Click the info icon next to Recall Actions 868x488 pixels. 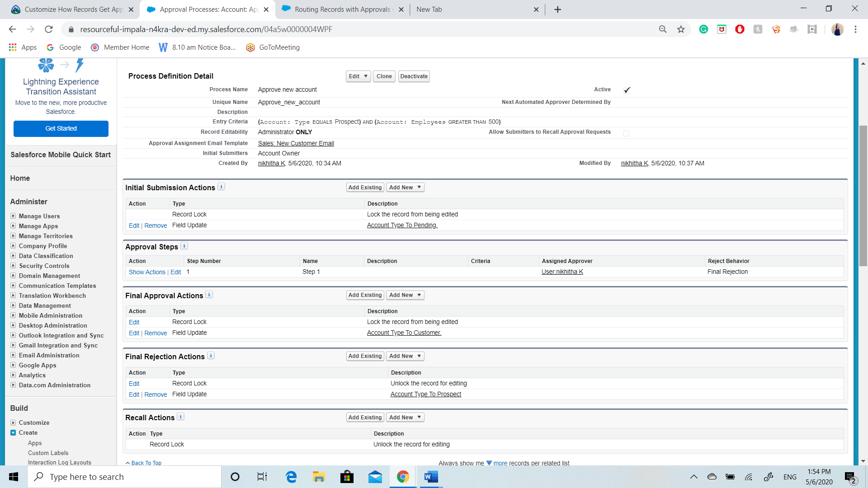pyautogui.click(x=180, y=417)
